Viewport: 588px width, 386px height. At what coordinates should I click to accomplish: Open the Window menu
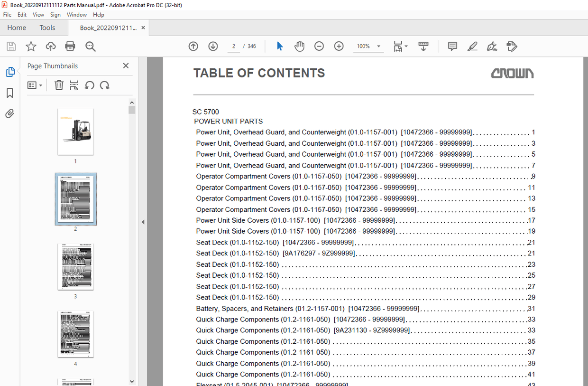[77, 15]
